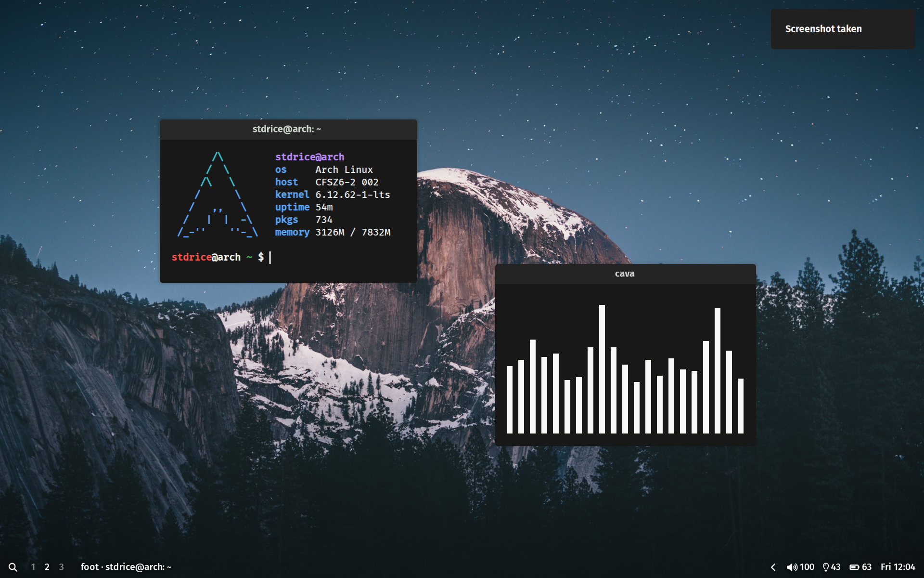Click the foot window title in the bar
Image resolution: width=924 pixels, height=578 pixels.
point(126,567)
